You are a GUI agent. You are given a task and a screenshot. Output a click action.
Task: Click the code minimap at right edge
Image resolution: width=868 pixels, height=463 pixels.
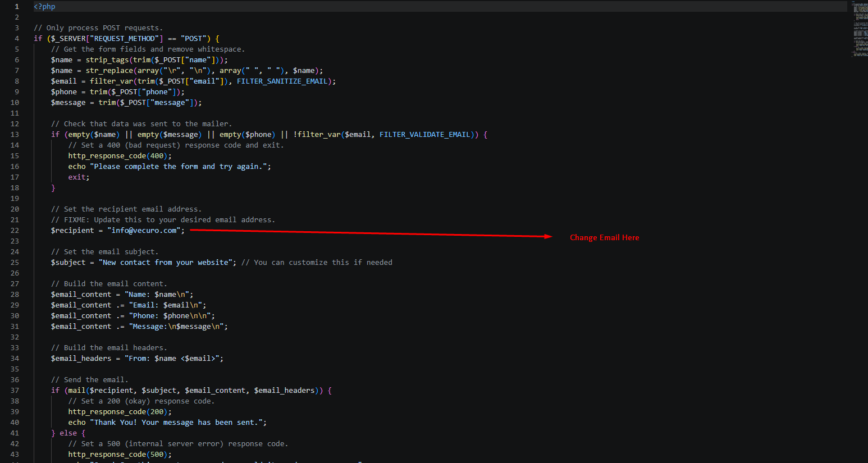pos(860,29)
